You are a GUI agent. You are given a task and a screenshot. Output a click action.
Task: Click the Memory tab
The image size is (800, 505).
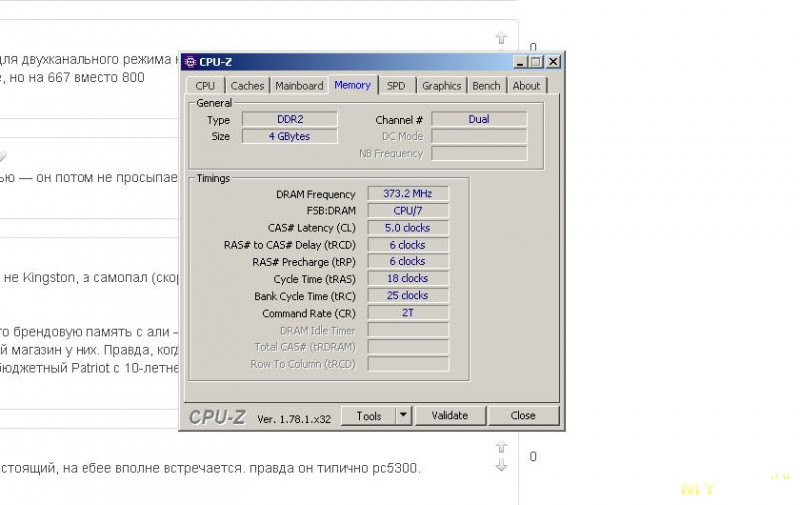(353, 85)
